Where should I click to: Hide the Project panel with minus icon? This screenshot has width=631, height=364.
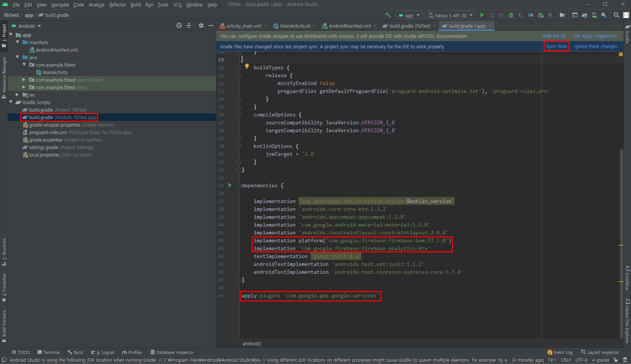tap(211, 25)
